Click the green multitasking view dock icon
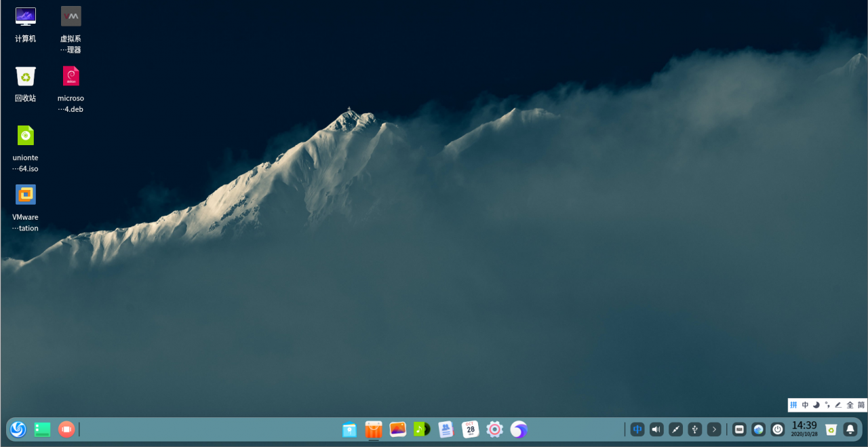 click(x=42, y=429)
